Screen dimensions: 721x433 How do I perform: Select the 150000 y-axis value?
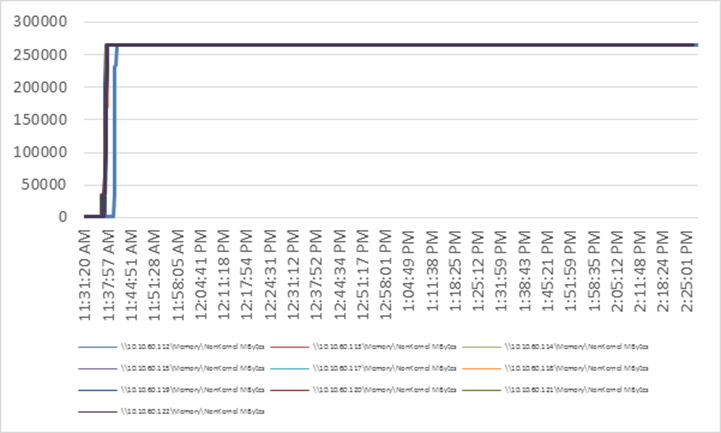tap(40, 120)
